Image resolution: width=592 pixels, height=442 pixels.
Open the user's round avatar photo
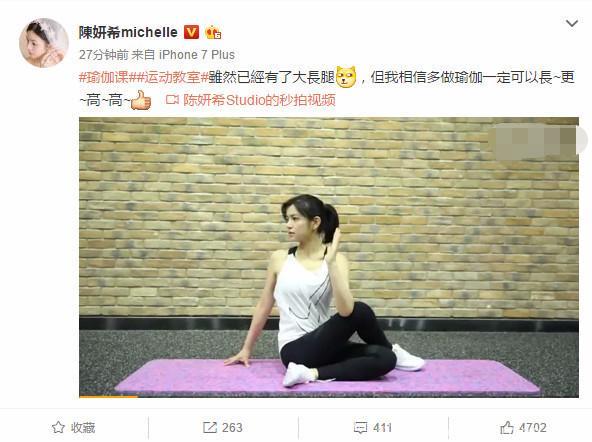click(44, 43)
